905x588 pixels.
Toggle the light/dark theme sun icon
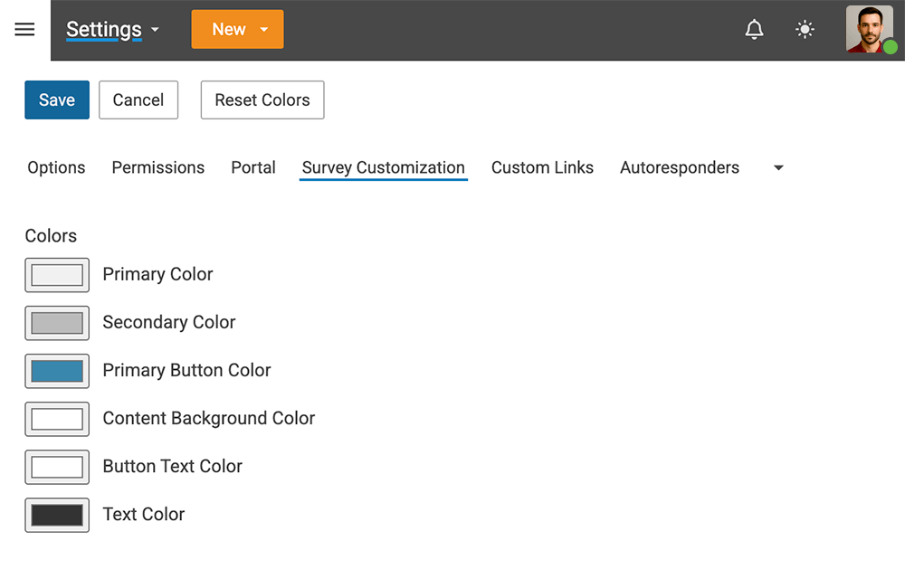[805, 30]
